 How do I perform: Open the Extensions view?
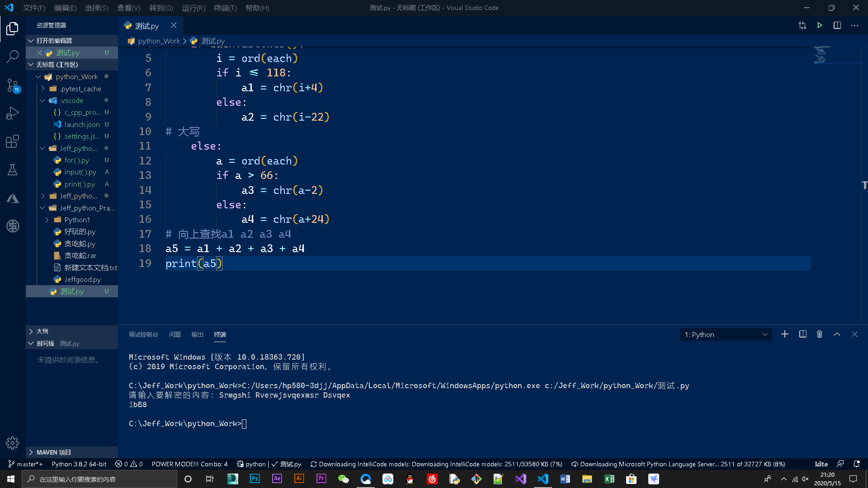click(13, 141)
